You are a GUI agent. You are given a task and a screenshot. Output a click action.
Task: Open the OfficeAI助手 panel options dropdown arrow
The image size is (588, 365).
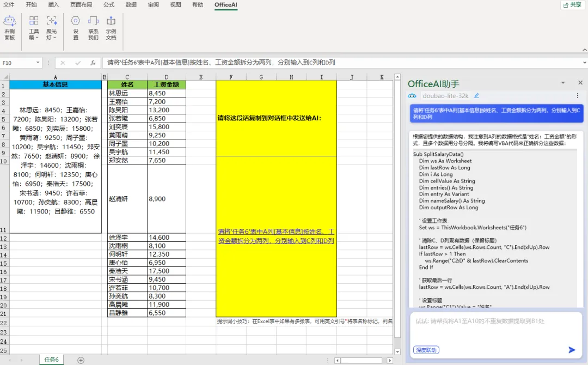(x=563, y=83)
